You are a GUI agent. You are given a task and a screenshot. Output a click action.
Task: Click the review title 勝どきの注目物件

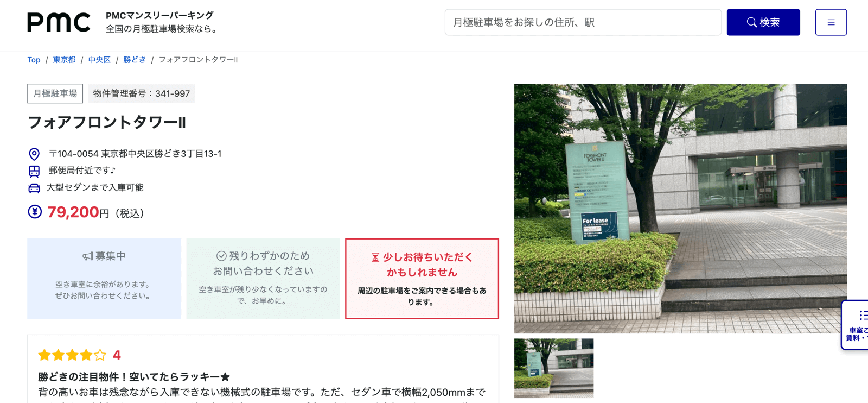(x=134, y=376)
